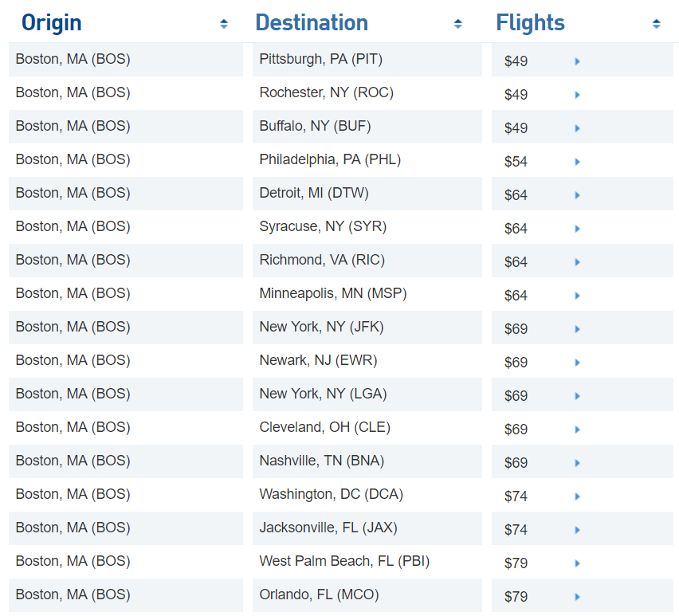This screenshot has height=616, width=679.
Task: Toggle sorting on the Flights column
Action: tap(656, 24)
